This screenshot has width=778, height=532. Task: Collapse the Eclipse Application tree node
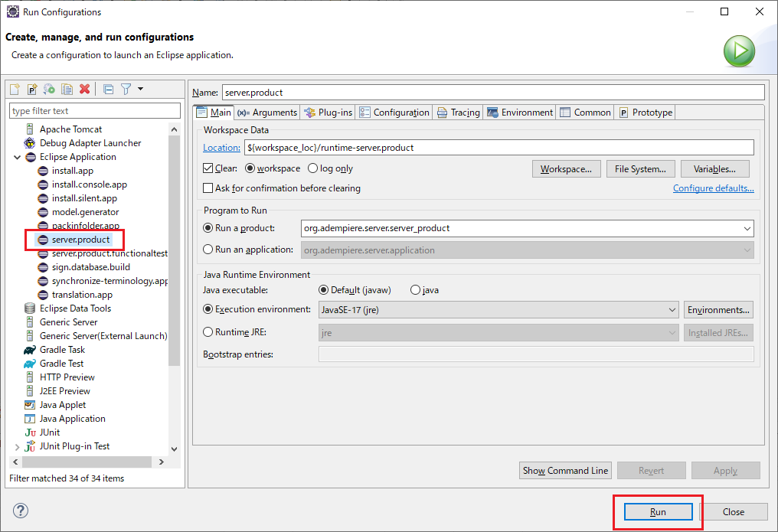click(x=17, y=157)
